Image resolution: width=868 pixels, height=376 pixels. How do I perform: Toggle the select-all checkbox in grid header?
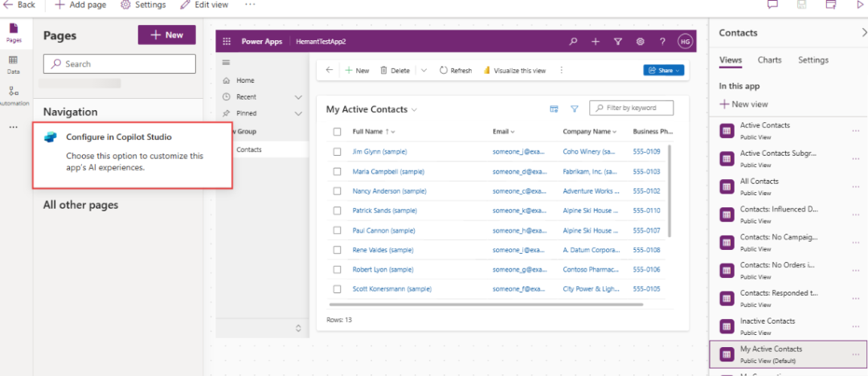[337, 132]
